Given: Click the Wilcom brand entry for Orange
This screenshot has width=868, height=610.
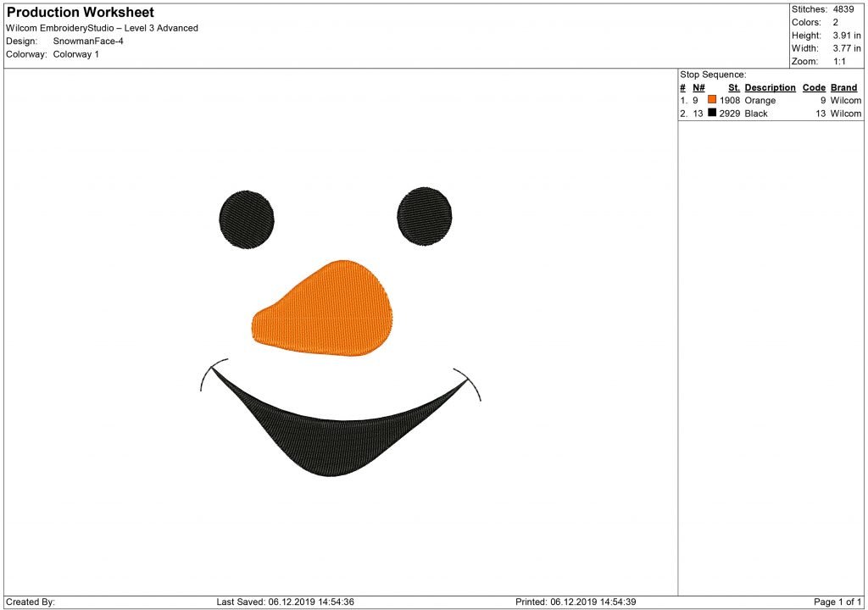Looking at the screenshot, I should [844, 100].
